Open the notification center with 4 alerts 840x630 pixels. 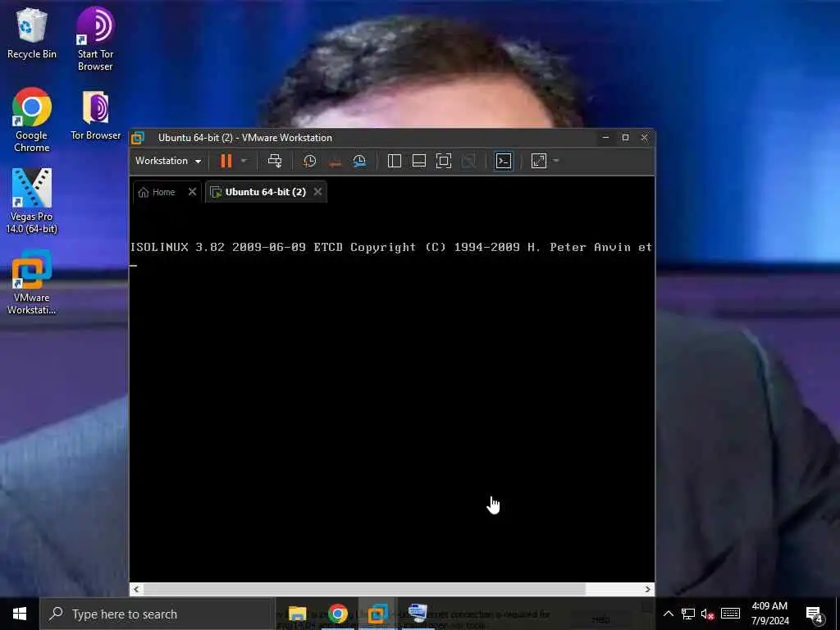click(x=815, y=614)
